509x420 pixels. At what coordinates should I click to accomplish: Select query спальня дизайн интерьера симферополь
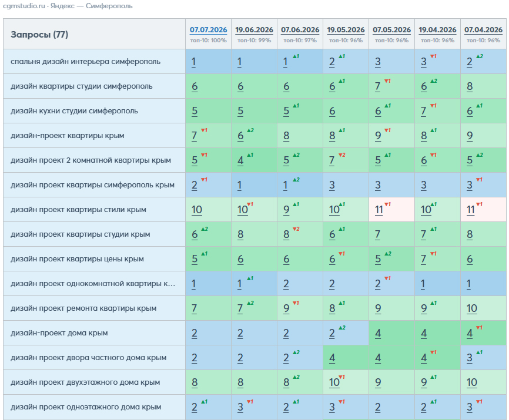[x=85, y=62]
